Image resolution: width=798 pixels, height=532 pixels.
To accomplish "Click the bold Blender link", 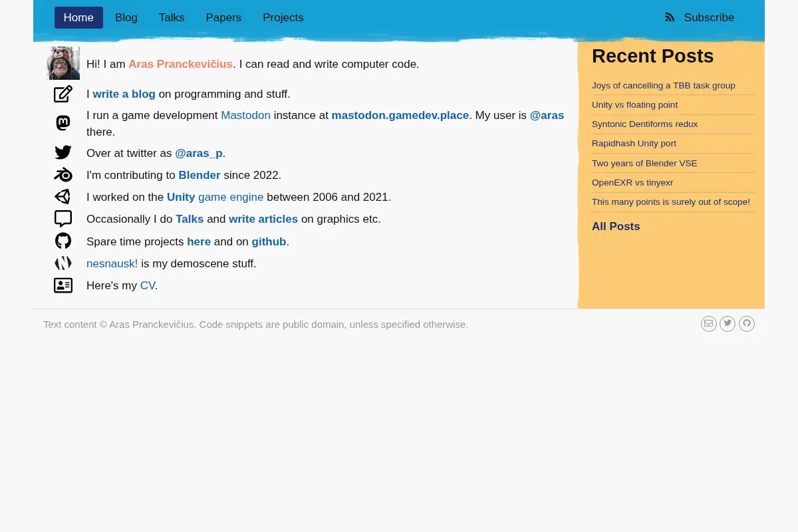I will pyautogui.click(x=199, y=176).
